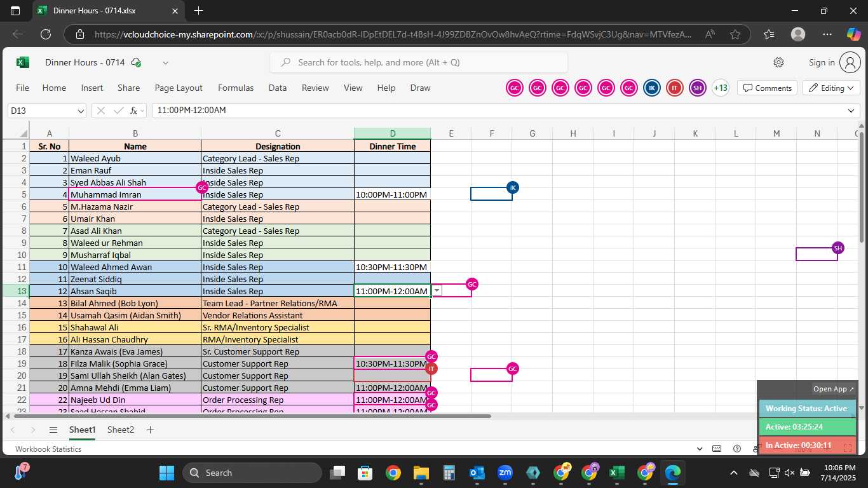This screenshot has width=868, height=488.
Task: Open the Page Layout tab
Action: pyautogui.click(x=179, y=88)
